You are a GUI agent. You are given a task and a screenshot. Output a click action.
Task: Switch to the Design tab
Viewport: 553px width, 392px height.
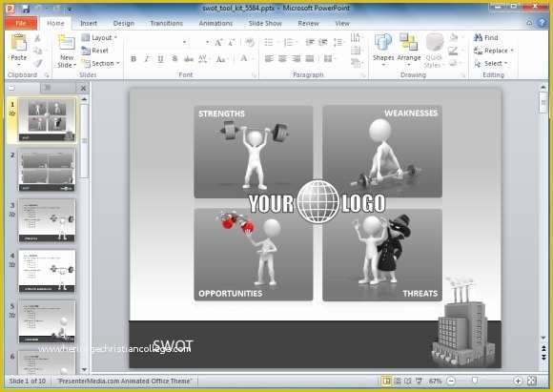(x=124, y=23)
